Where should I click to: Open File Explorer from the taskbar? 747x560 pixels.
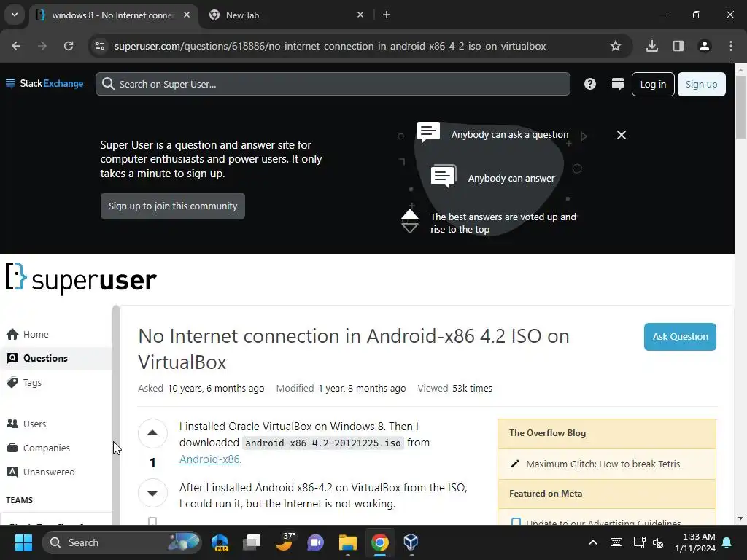point(348,542)
